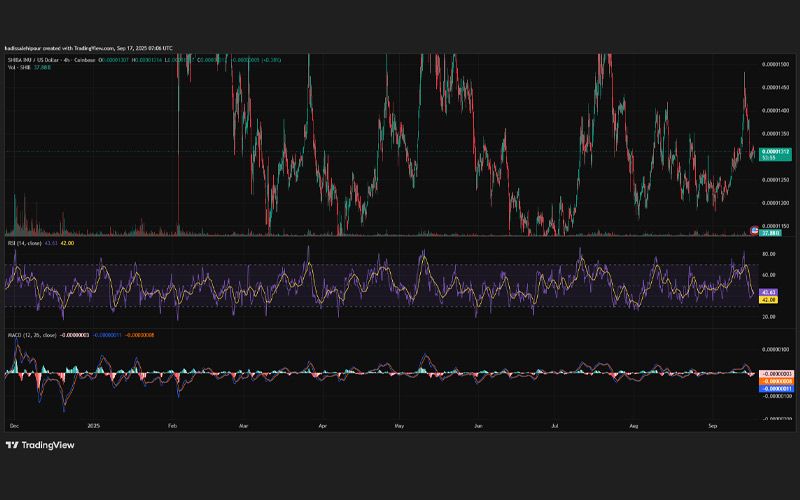800x500 pixels.
Task: Click the orange MACD signal value label
Action: [776, 381]
